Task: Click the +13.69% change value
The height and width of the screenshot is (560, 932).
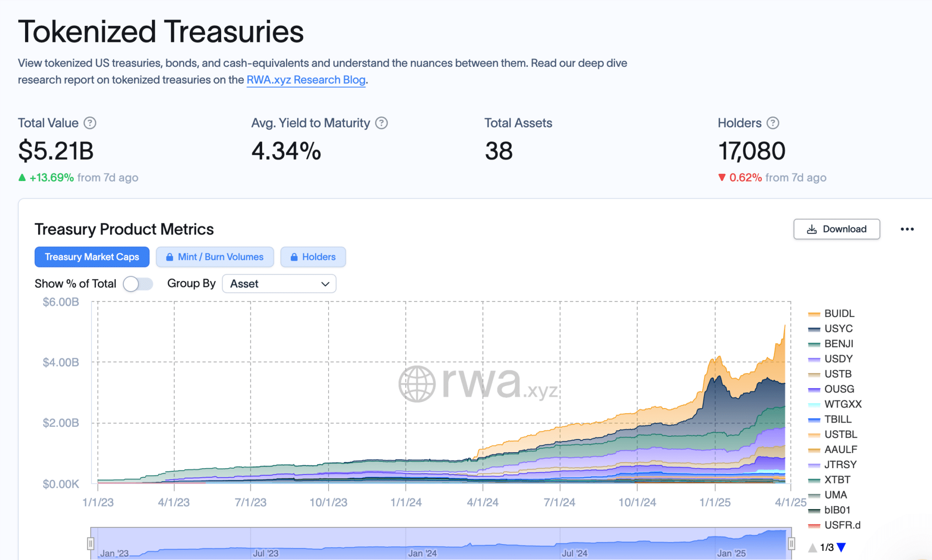Action: pyautogui.click(x=51, y=177)
